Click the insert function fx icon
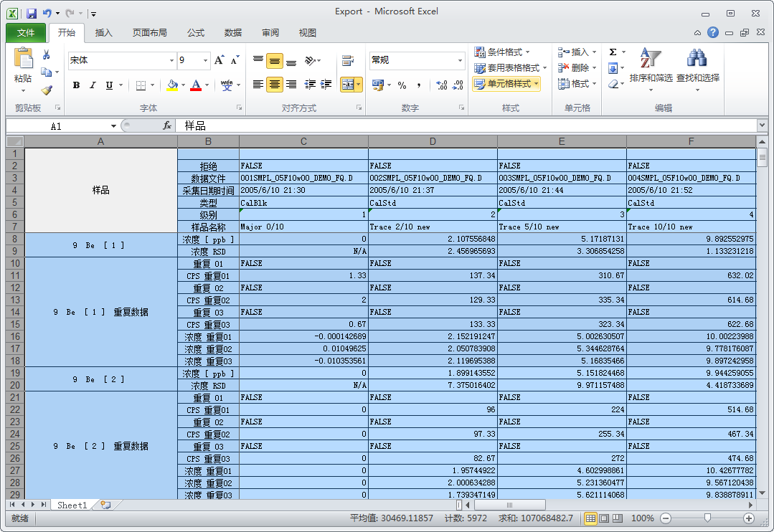The height and width of the screenshot is (532, 774). tap(167, 126)
